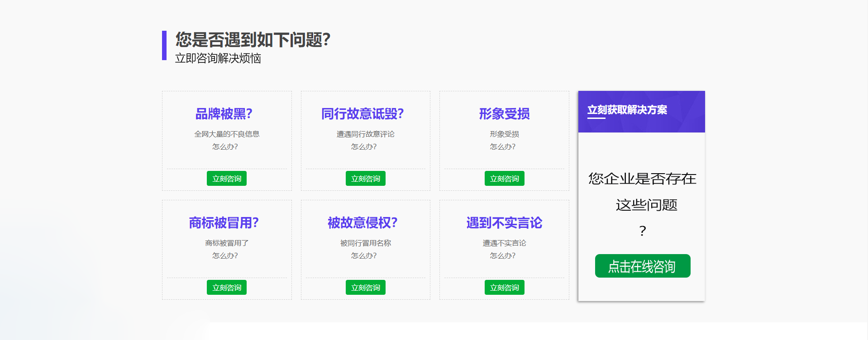Select the 商标被冒用? card heading
Screen dimensions: 868x340
[x=224, y=223]
